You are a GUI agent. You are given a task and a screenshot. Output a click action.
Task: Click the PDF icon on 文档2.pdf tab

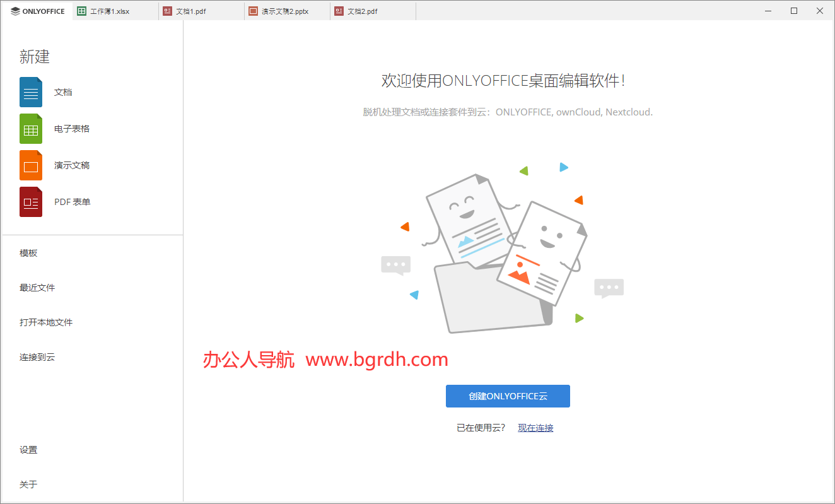point(339,11)
